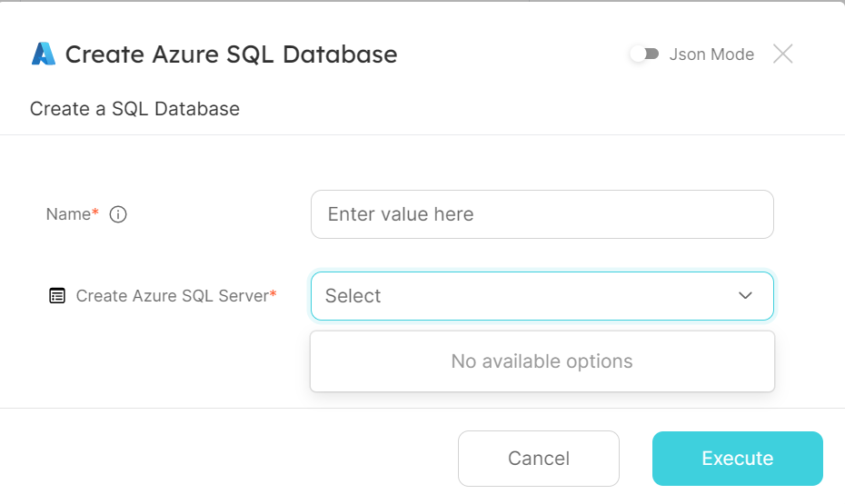Click the Name field label
Screen dimensions: 845x504
(68, 215)
